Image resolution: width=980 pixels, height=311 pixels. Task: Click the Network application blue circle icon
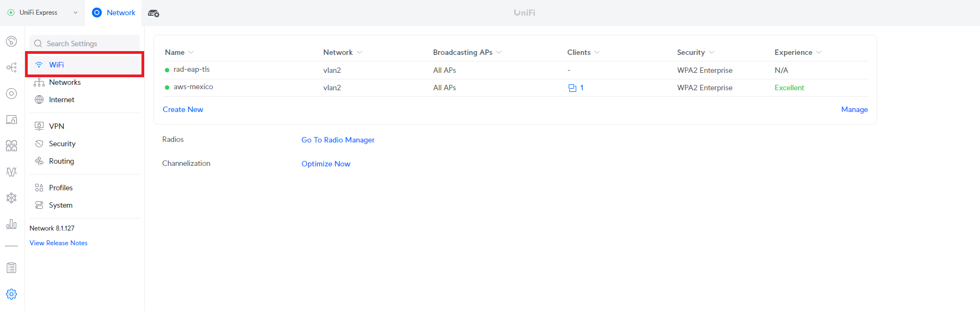(x=97, y=13)
